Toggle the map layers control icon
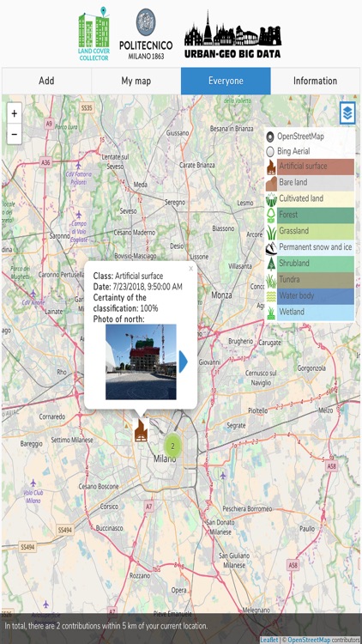Viewport: 362px width, 644px height. pyautogui.click(x=347, y=113)
